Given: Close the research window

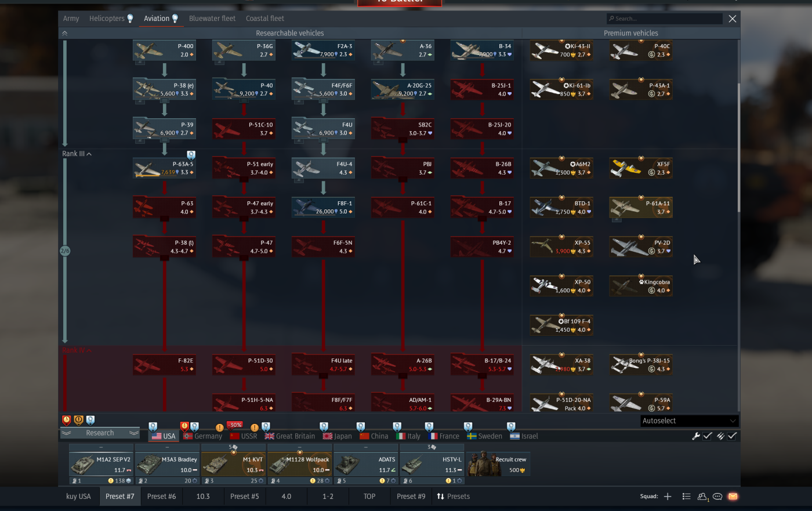Looking at the screenshot, I should click(733, 19).
